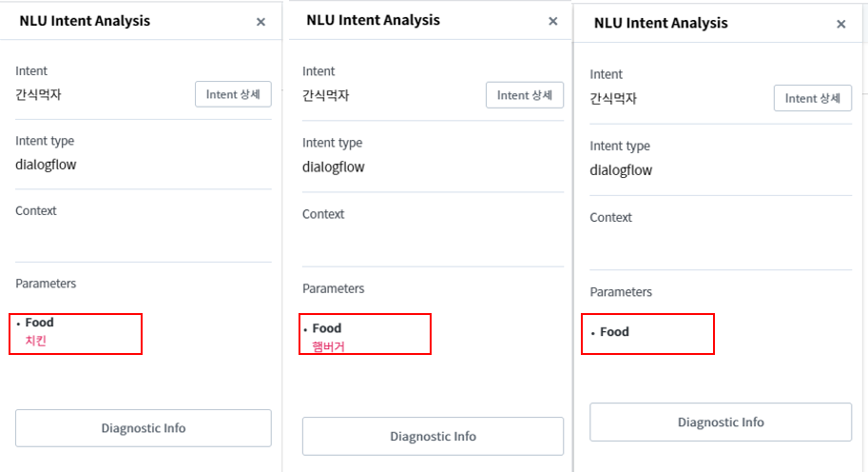The image size is (868, 472).
Task: Close the NLU panel with empty Food value
Action: (x=840, y=25)
